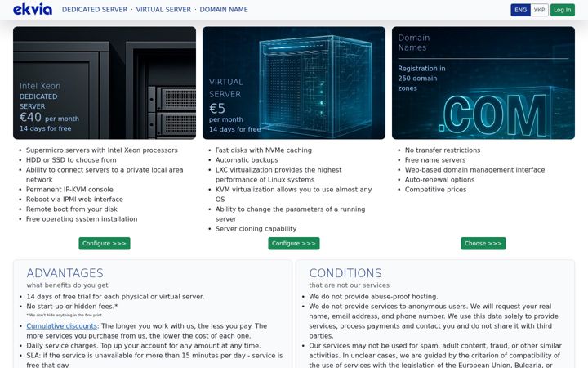
Task: Click '14 days of free trial' advantage line
Action: tap(115, 297)
